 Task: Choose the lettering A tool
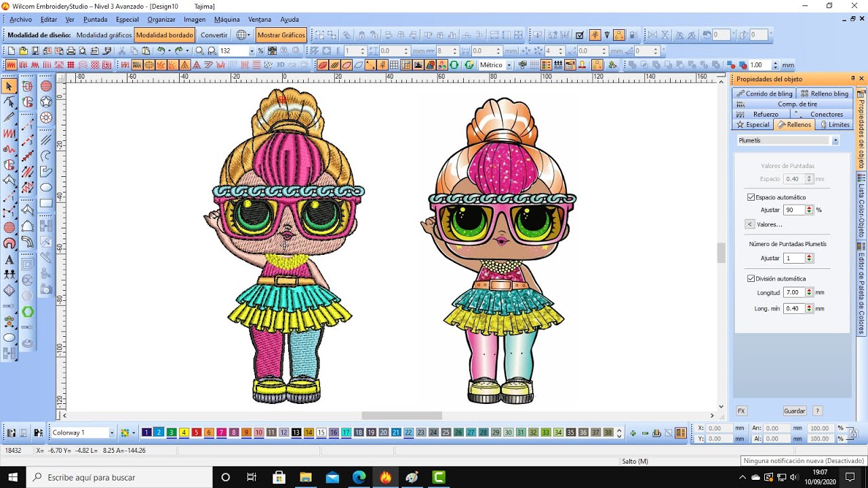[9, 260]
